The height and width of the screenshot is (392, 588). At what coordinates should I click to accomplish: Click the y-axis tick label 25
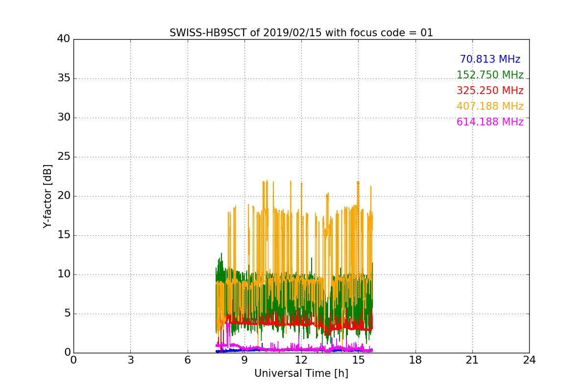coord(64,157)
